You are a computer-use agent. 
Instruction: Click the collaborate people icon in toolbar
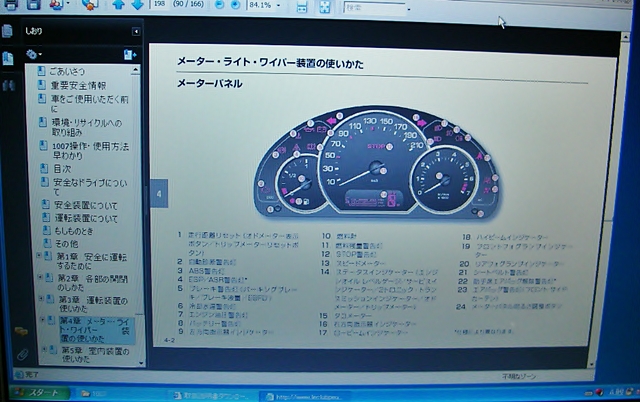click(x=56, y=4)
